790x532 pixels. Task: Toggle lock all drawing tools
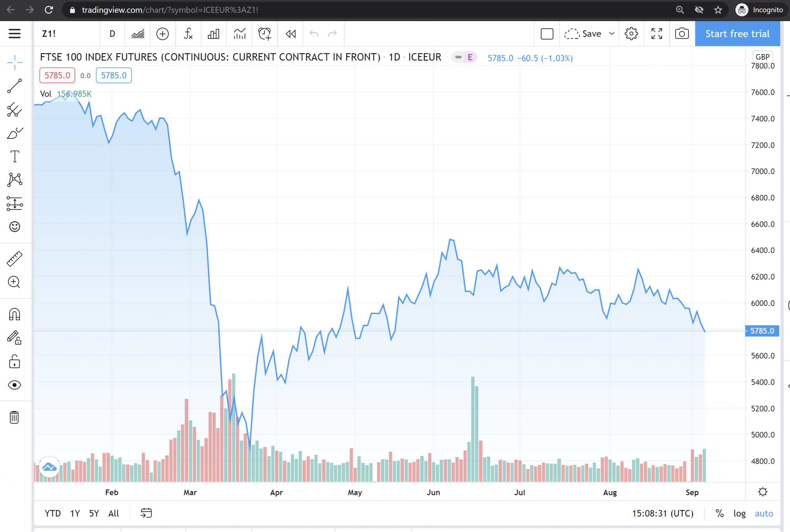coord(15,361)
